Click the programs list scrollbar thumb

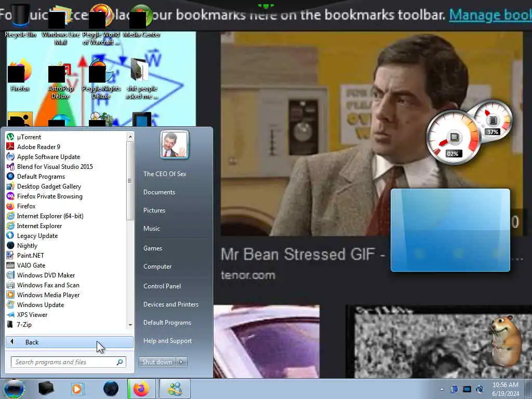pyautogui.click(x=130, y=181)
